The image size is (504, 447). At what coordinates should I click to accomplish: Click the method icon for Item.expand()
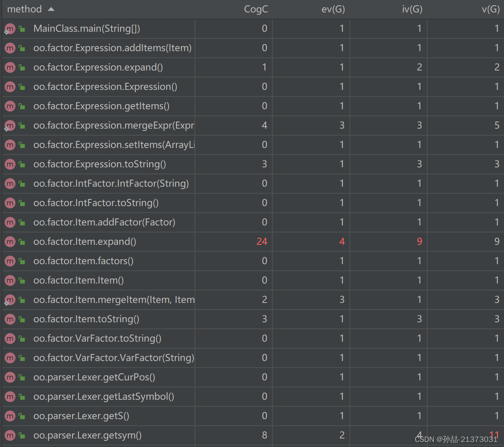click(10, 242)
